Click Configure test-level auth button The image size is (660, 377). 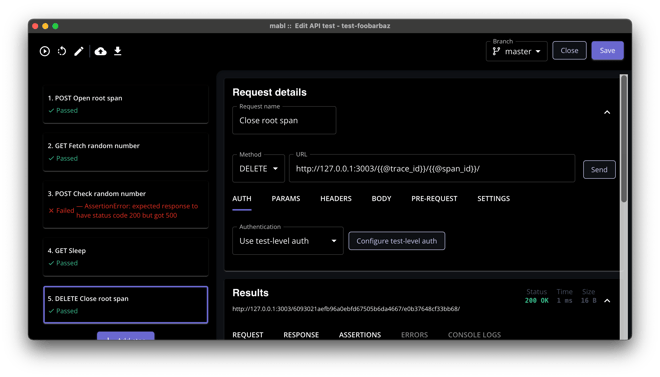397,241
